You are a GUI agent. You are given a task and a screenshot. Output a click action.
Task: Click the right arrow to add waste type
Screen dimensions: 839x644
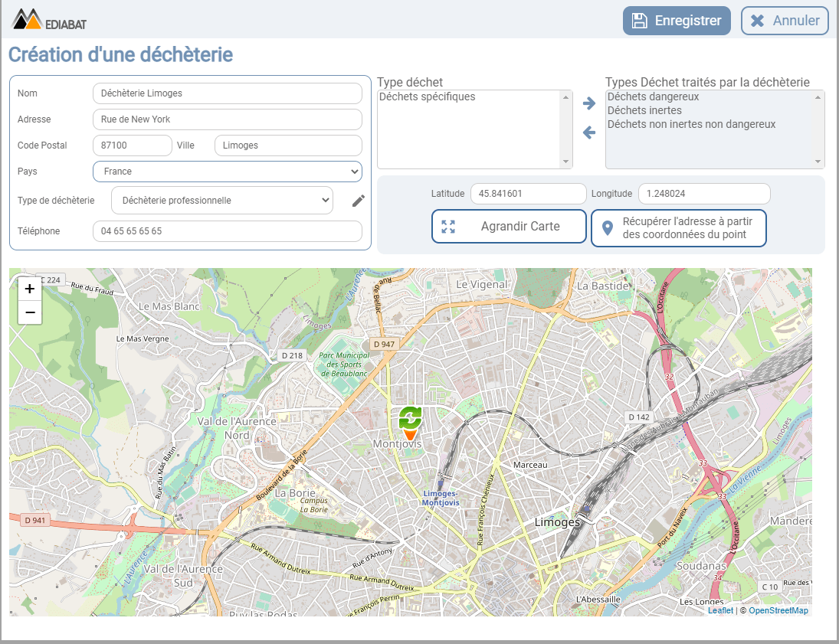(x=588, y=103)
